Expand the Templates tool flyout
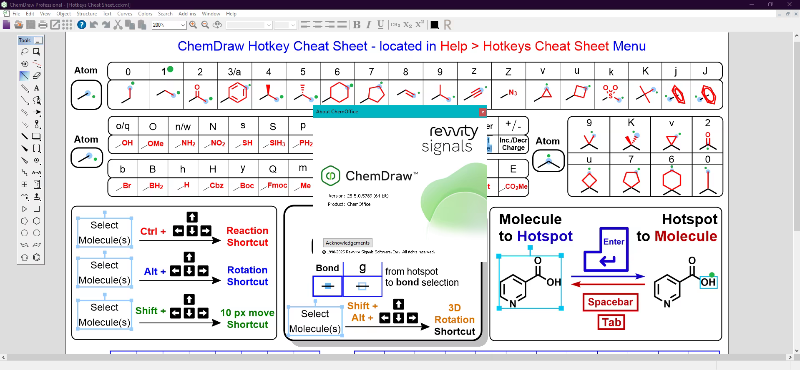Screen dimensions: 800x370 click(x=37, y=196)
